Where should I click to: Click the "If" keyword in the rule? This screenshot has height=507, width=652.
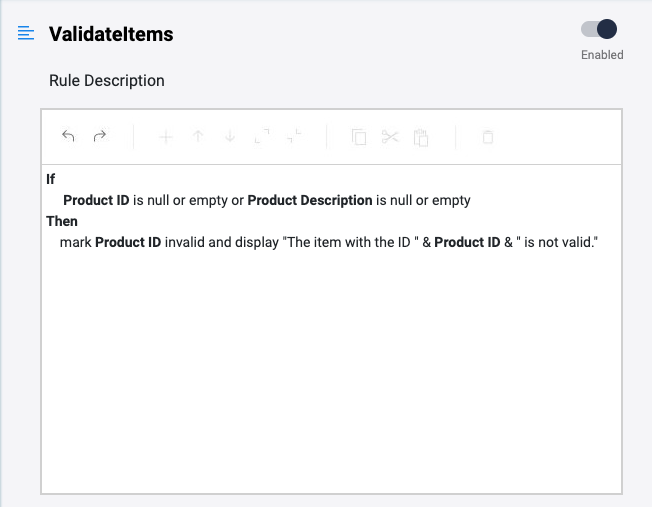click(51, 180)
